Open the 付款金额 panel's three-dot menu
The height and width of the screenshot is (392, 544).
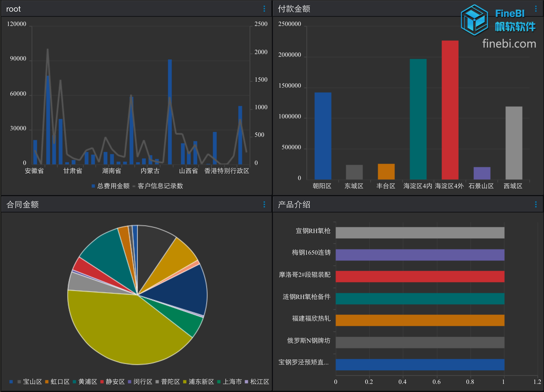(x=536, y=9)
